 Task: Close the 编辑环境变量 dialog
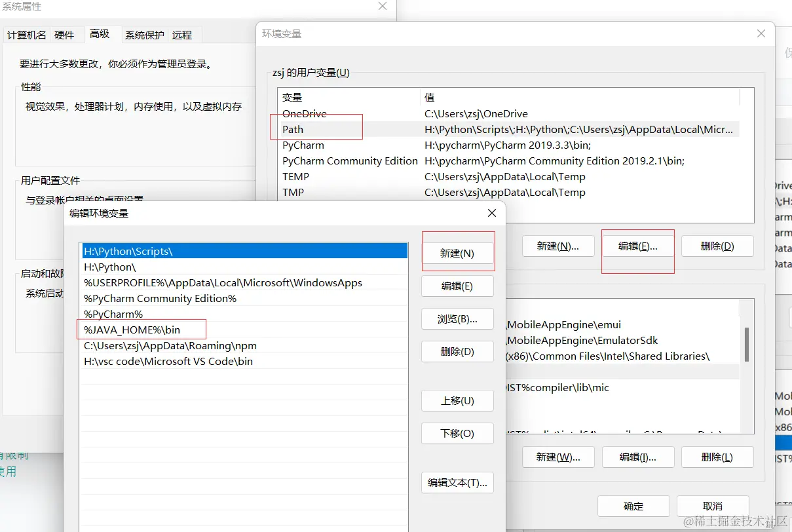pos(492,213)
